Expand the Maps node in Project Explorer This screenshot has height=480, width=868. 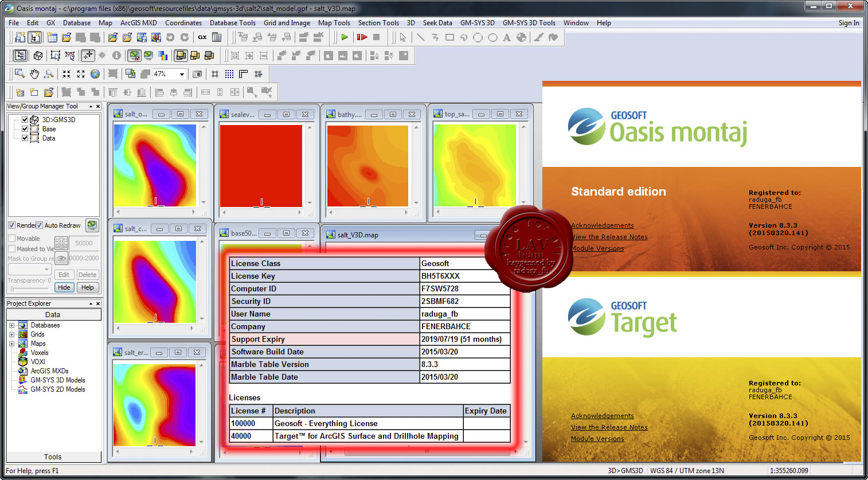coord(11,344)
